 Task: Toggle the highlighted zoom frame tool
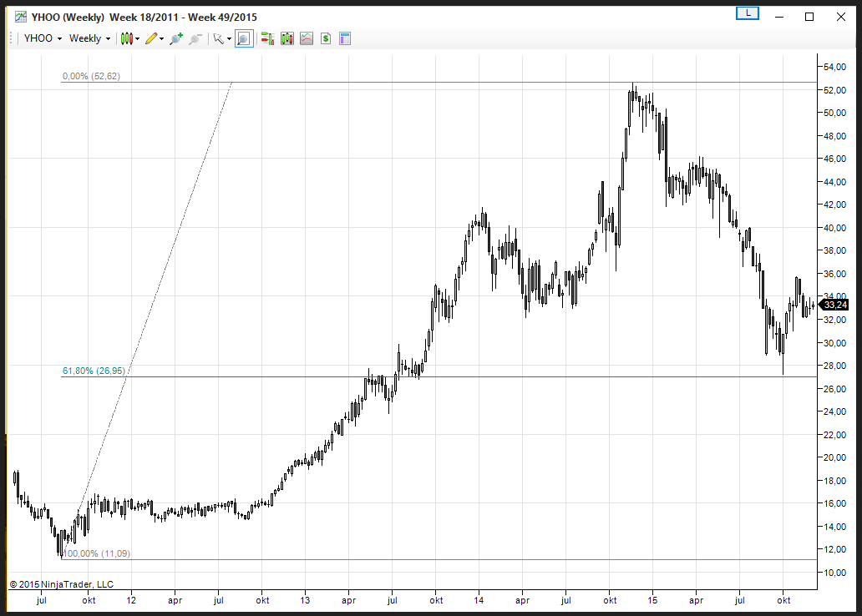pos(244,38)
